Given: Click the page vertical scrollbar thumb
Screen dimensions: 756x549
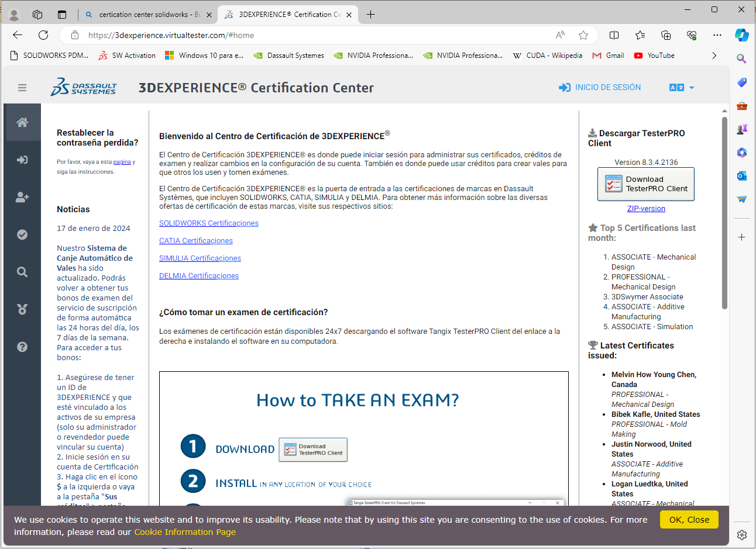Looking at the screenshot, I should [724, 213].
